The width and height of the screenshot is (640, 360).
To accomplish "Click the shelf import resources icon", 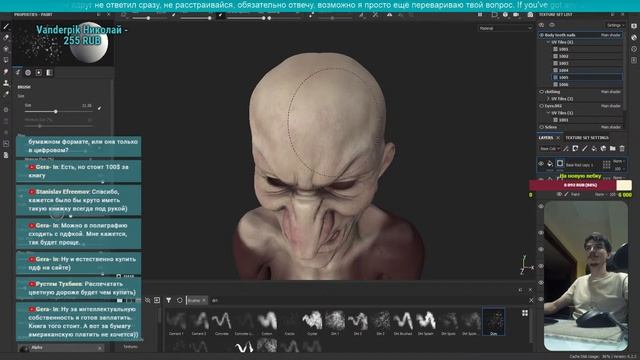I will click(157, 300).
